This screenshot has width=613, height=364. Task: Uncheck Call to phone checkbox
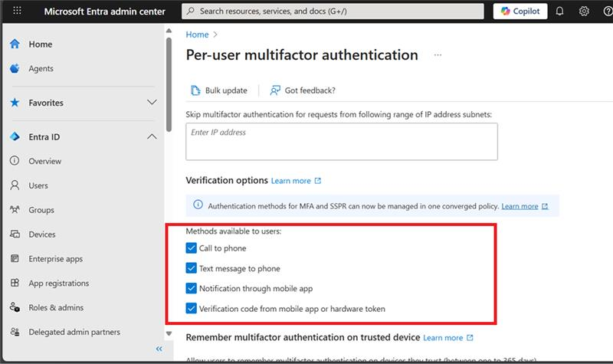click(x=191, y=248)
